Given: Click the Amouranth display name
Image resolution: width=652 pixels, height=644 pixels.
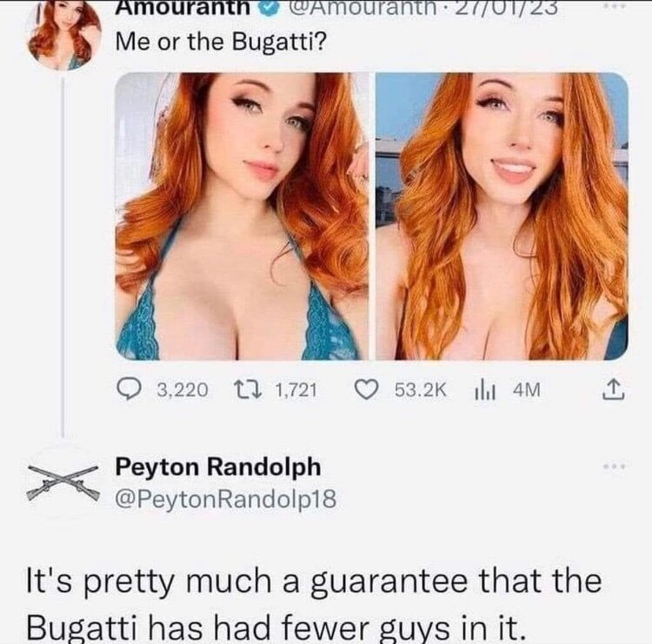Looking at the screenshot, I should [x=183, y=8].
